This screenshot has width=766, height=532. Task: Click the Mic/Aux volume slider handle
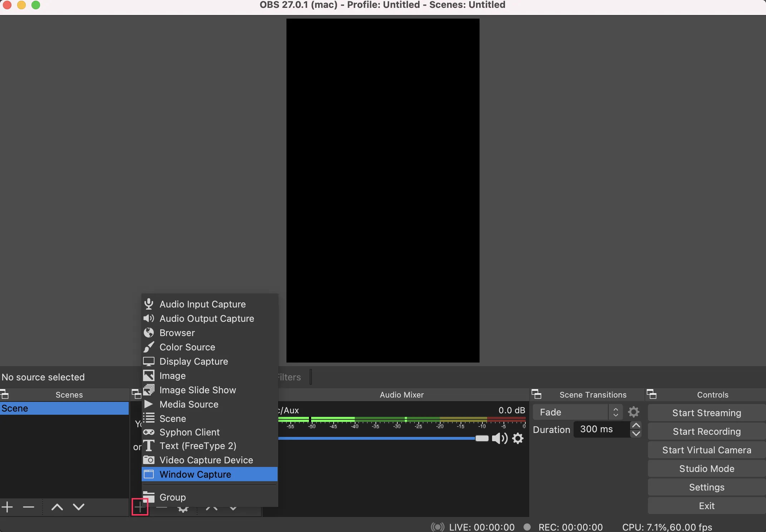[482, 438]
